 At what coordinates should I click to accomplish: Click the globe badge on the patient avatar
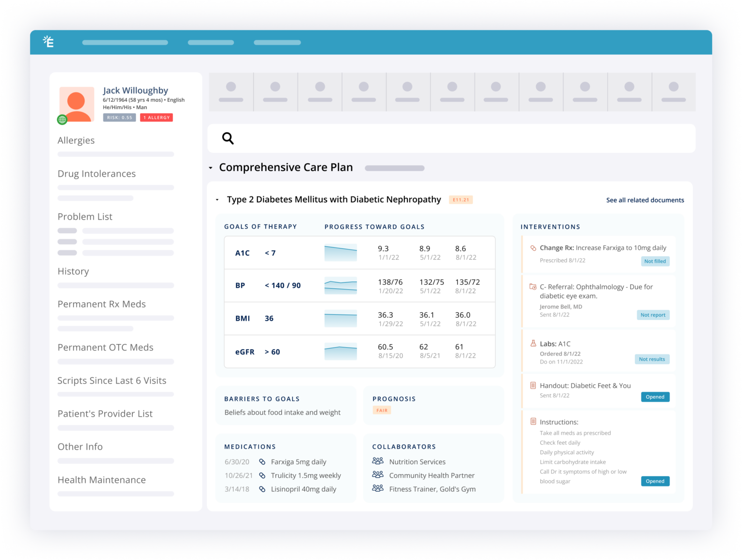click(x=62, y=120)
